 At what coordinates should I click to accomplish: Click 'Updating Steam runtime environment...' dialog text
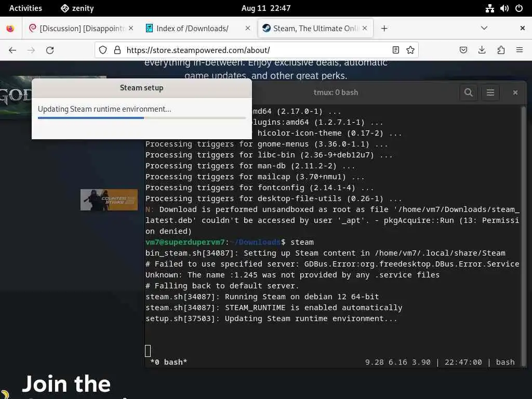pos(104,109)
